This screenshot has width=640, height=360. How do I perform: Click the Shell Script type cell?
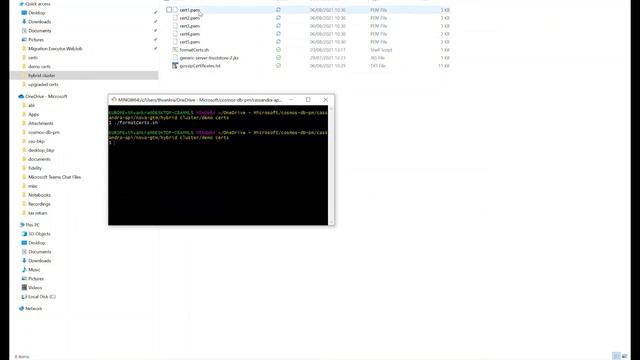click(x=381, y=50)
